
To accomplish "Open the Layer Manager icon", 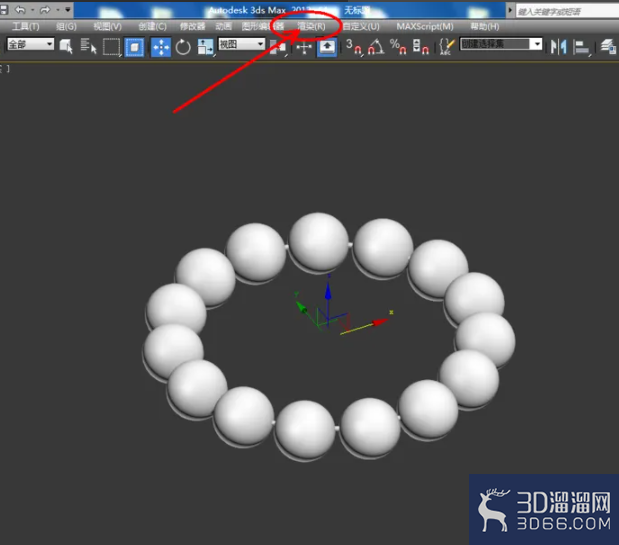I will click(x=608, y=47).
